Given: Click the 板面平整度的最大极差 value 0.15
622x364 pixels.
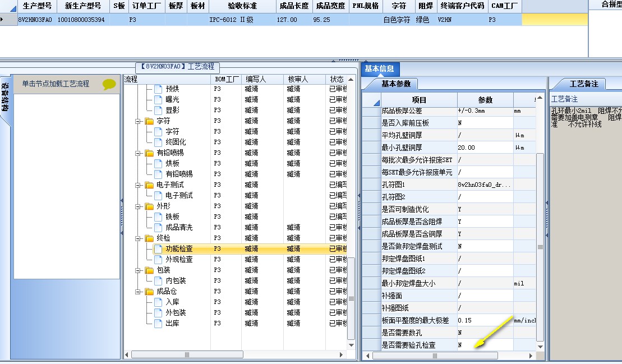Looking at the screenshot, I should [x=485, y=320].
